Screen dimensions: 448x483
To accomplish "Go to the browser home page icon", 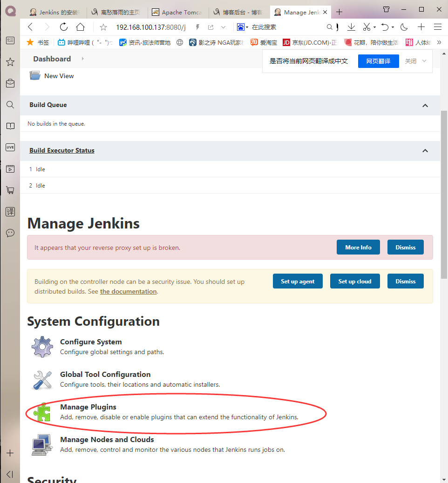I will coord(81,27).
